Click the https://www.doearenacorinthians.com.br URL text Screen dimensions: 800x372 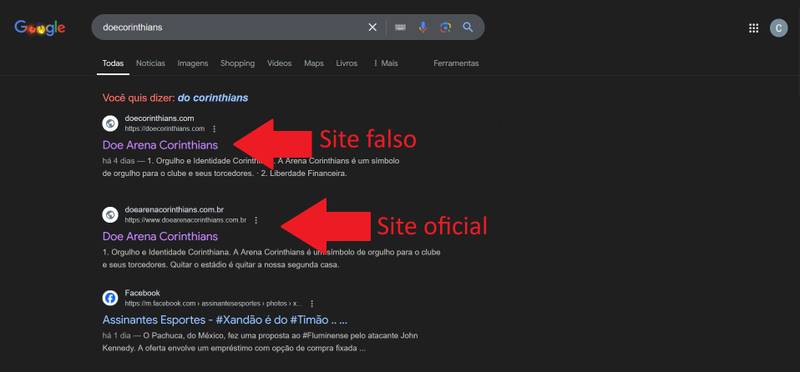point(186,220)
